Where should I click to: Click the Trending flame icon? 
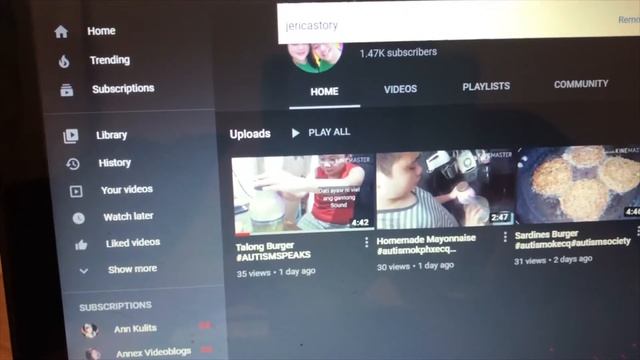[x=64, y=61]
